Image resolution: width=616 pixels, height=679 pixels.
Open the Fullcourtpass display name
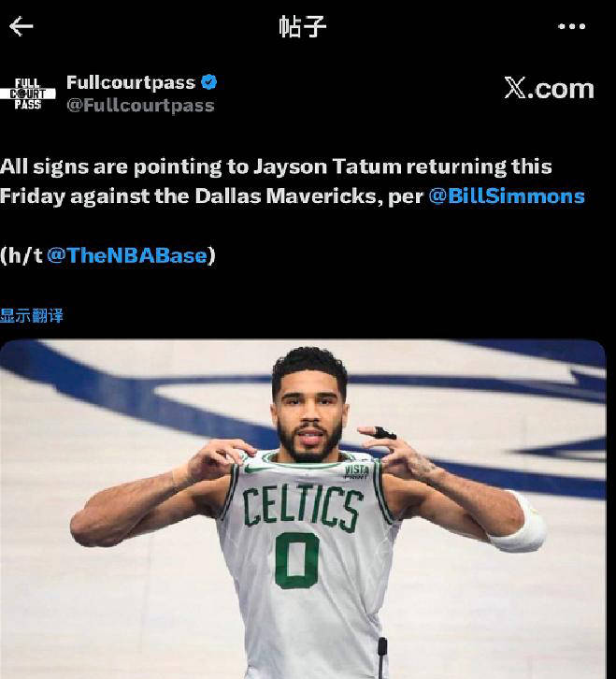pos(131,82)
